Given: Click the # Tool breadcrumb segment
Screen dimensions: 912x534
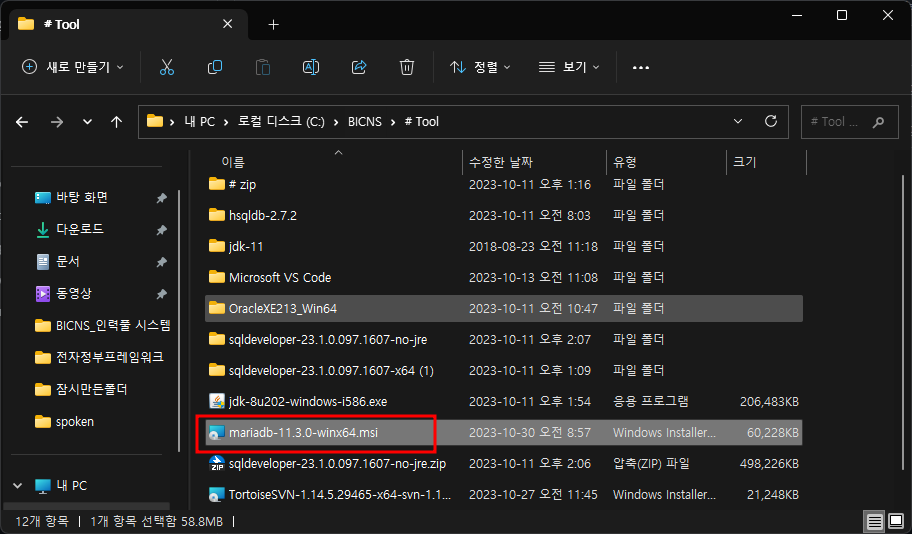Looking at the screenshot, I should [x=422, y=122].
